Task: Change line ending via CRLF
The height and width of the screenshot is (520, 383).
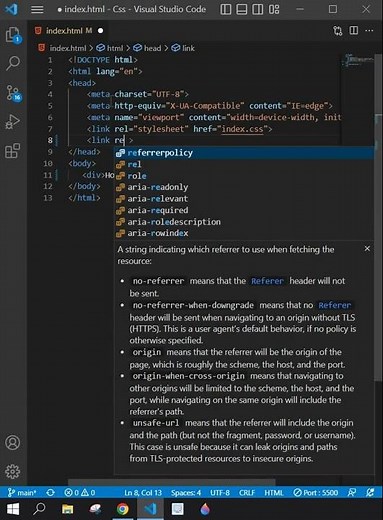Action: (247, 492)
